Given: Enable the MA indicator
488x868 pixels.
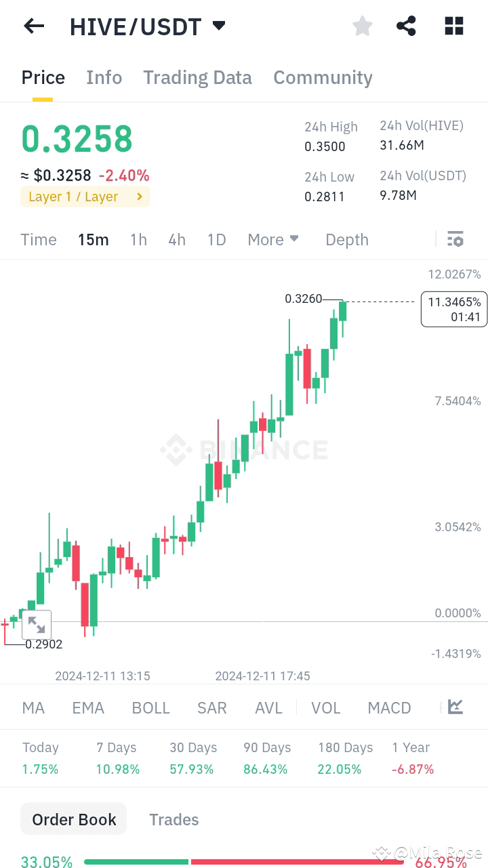Looking at the screenshot, I should 33,707.
